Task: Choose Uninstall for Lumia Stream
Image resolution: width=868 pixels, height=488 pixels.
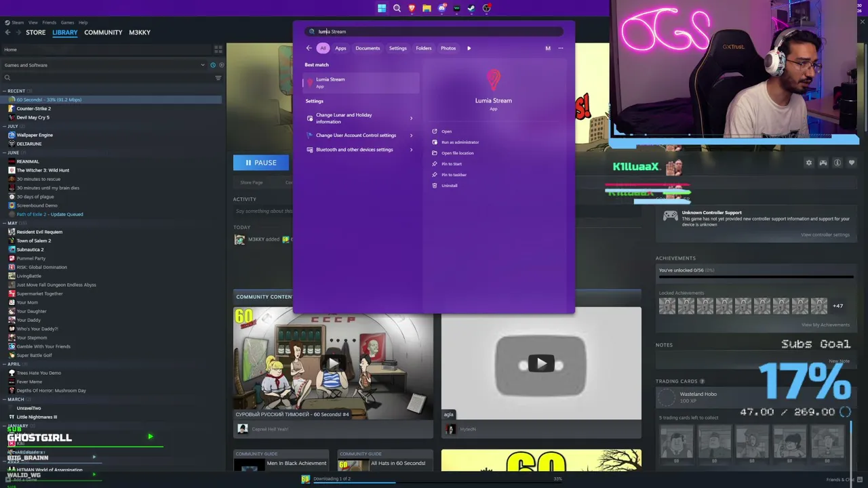Action: point(449,186)
